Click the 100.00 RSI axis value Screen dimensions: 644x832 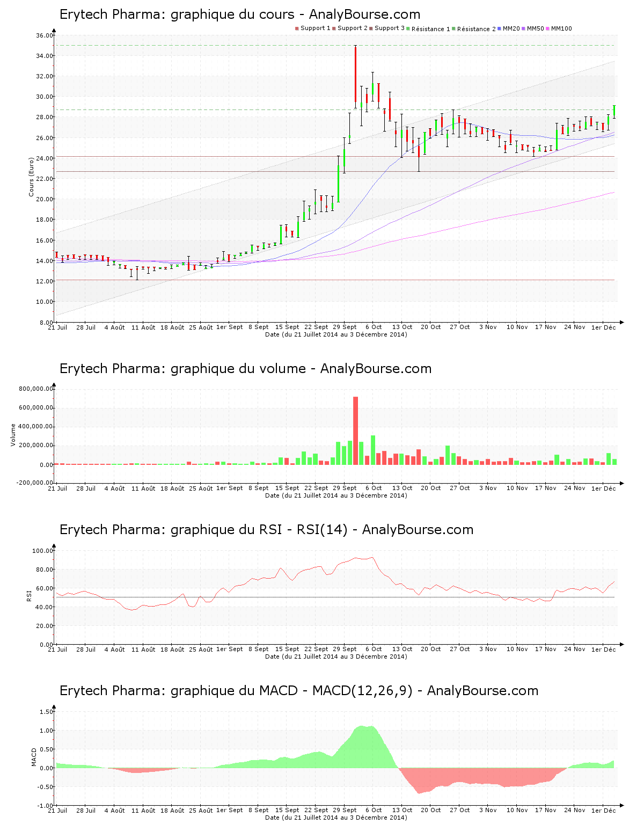click(x=42, y=551)
